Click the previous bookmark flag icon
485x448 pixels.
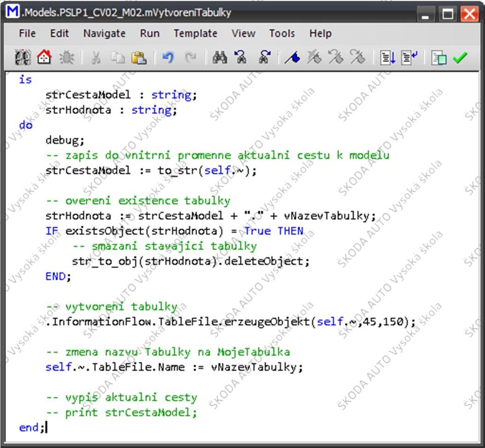tap(336, 57)
